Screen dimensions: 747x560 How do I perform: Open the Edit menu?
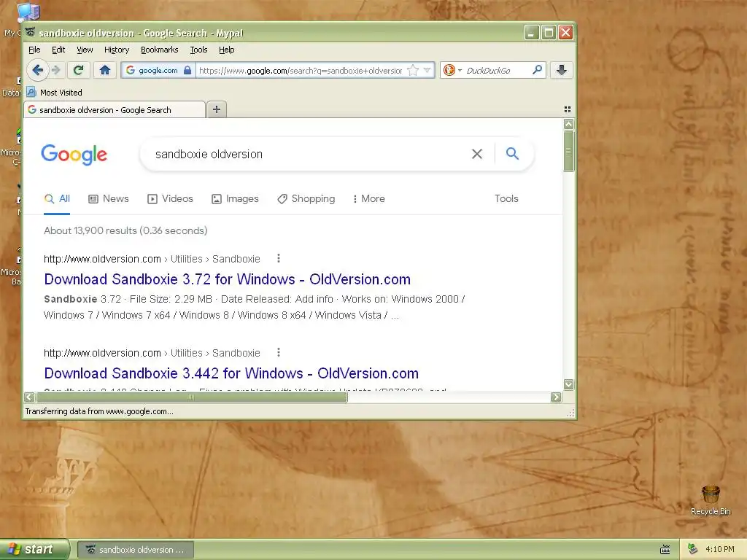point(58,50)
